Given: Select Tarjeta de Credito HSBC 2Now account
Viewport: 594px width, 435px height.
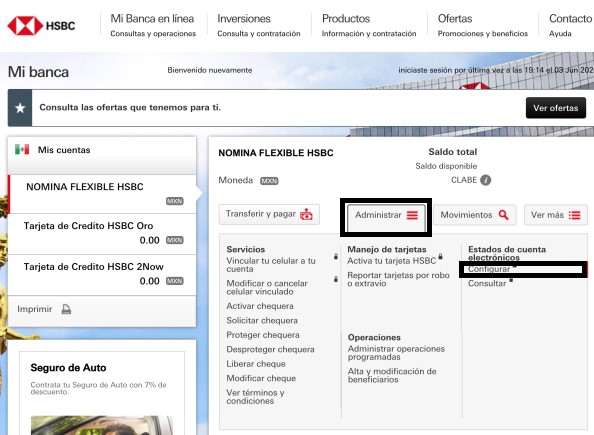Looking at the screenshot, I should coord(102,275).
